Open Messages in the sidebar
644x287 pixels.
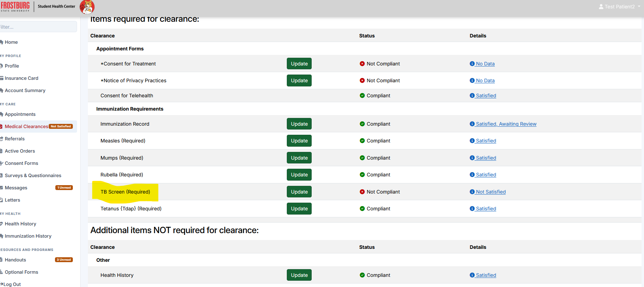(16, 188)
